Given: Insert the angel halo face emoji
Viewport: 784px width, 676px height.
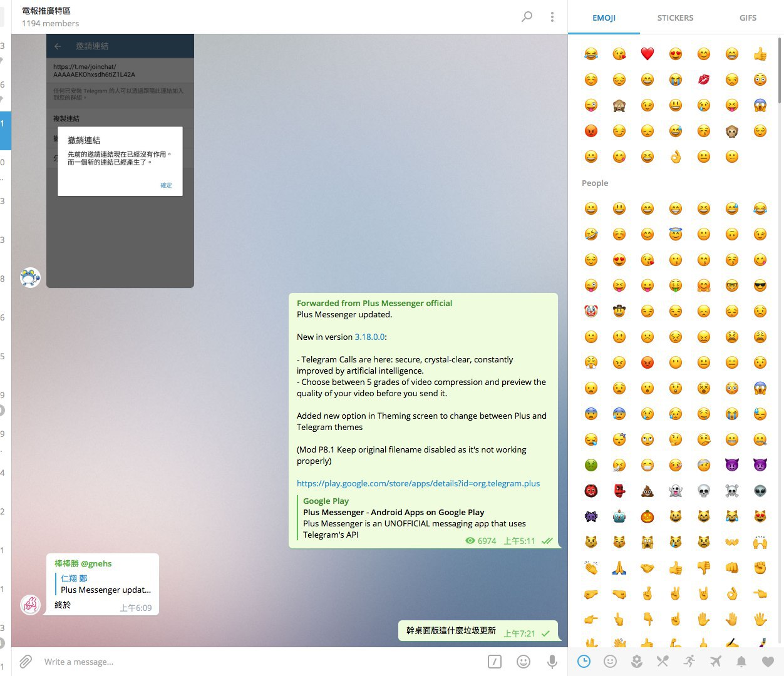Looking at the screenshot, I should pos(676,234).
